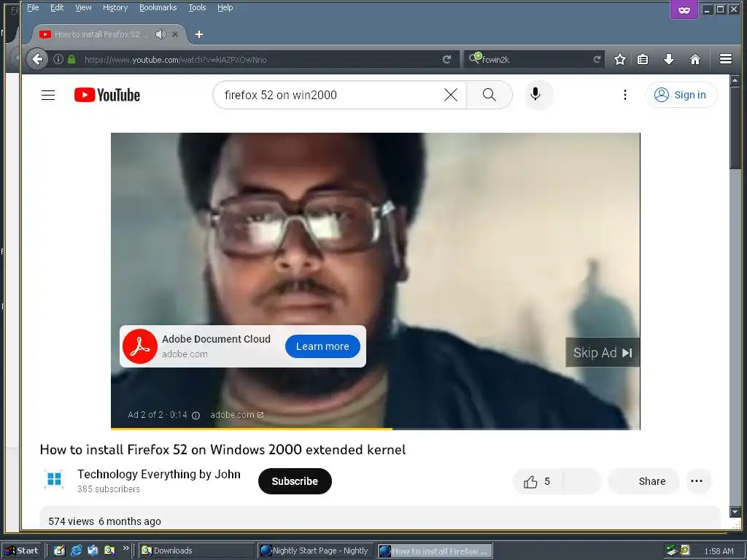
Task: Open the Tools menu
Action: click(197, 7)
